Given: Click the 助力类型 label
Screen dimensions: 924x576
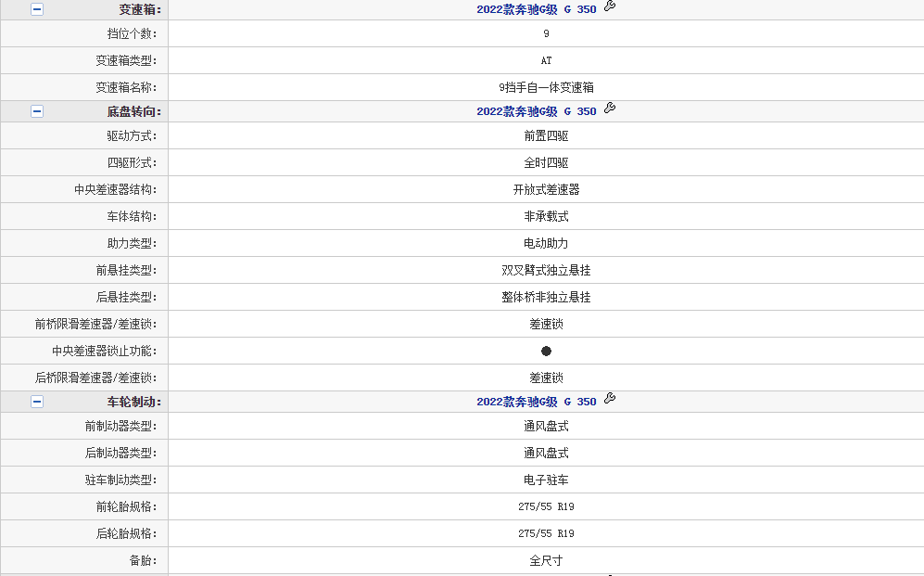Looking at the screenshot, I should pyautogui.click(x=132, y=243).
